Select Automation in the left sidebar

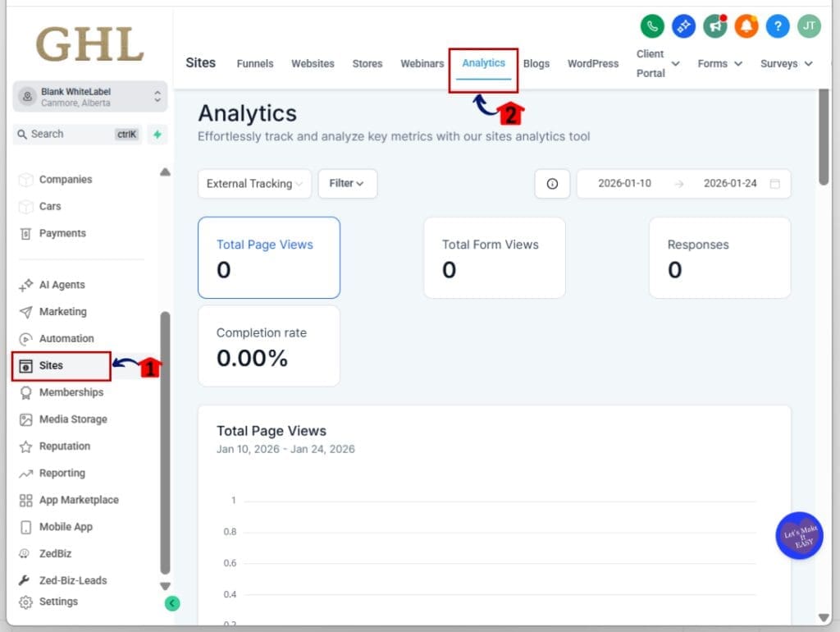[66, 338]
